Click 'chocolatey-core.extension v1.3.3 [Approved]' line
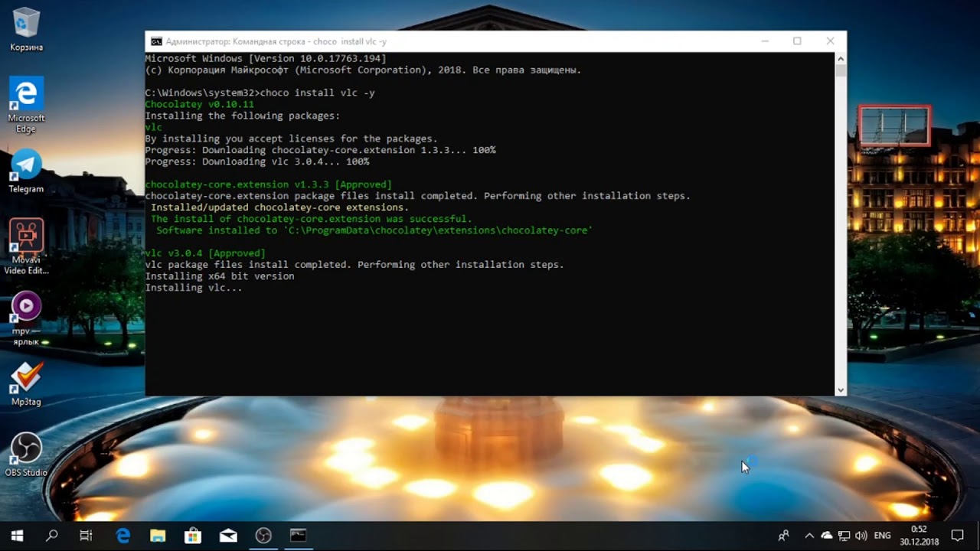Viewport: 980px width, 551px height. (268, 184)
